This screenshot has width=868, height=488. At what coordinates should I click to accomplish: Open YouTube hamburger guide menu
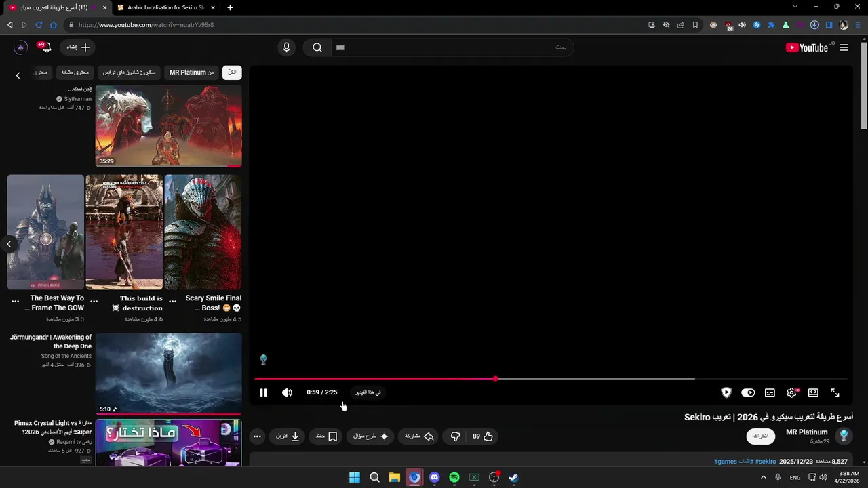click(844, 47)
